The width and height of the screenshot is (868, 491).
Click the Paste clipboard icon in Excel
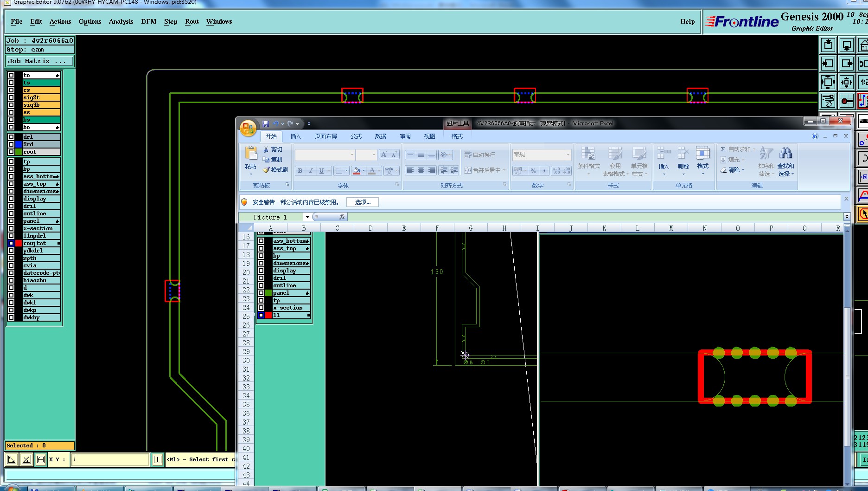[251, 153]
